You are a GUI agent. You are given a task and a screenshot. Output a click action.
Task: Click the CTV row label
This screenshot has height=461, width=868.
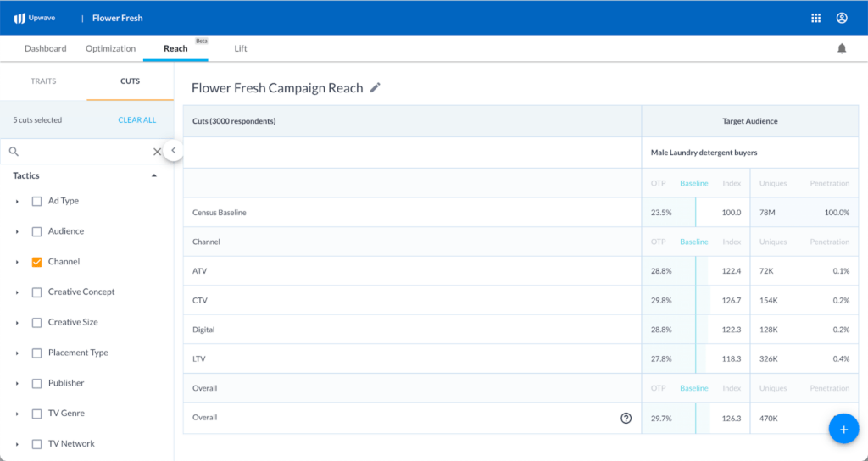[200, 301]
